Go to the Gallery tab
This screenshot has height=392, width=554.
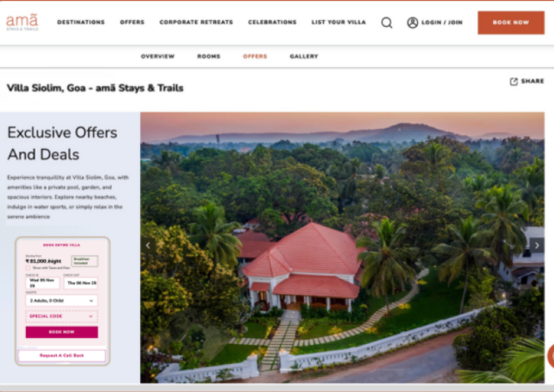304,57
